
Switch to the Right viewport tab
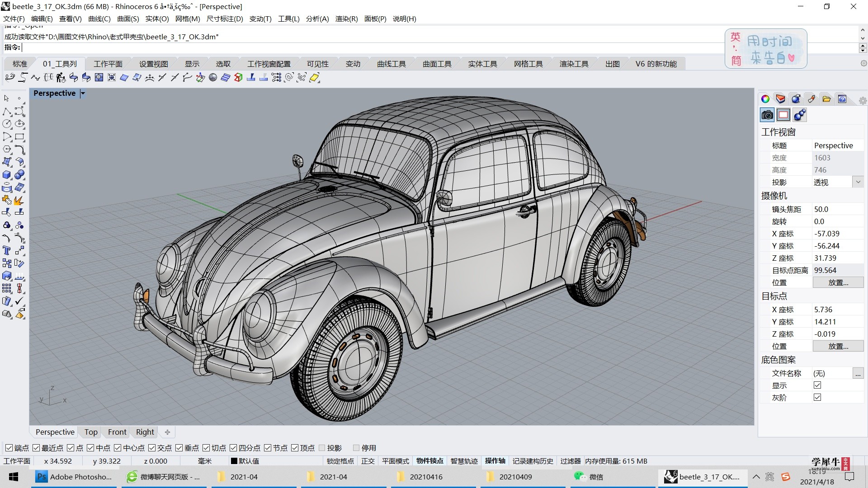(145, 432)
